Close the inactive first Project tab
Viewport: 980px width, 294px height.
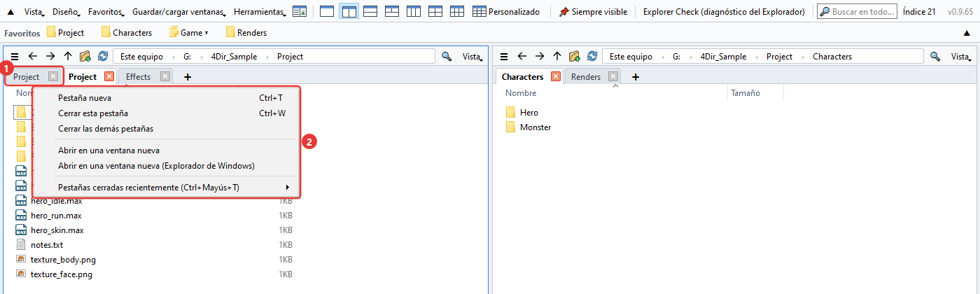(53, 77)
